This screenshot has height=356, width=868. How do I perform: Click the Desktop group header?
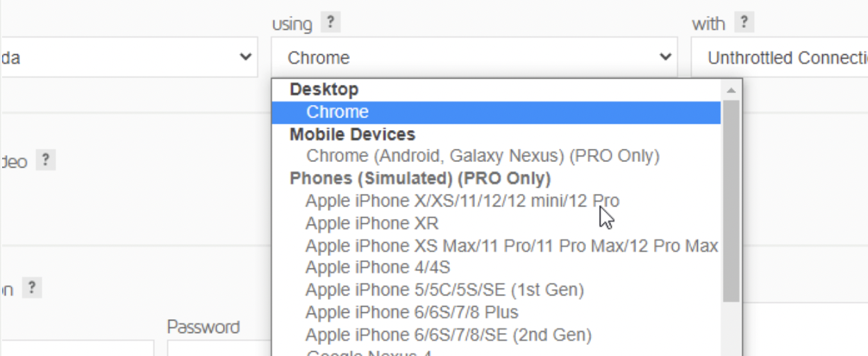point(324,90)
